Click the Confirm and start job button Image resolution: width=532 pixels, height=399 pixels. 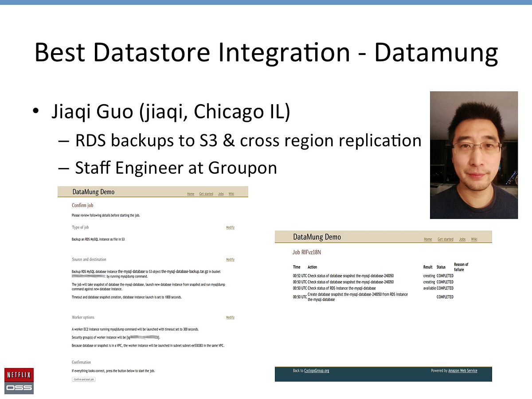tap(84, 379)
